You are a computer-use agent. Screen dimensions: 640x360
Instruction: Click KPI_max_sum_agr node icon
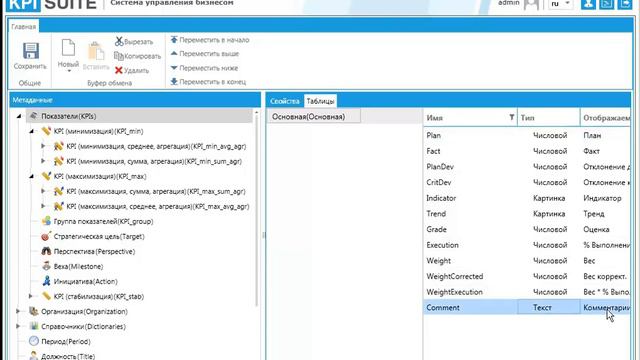click(x=59, y=191)
